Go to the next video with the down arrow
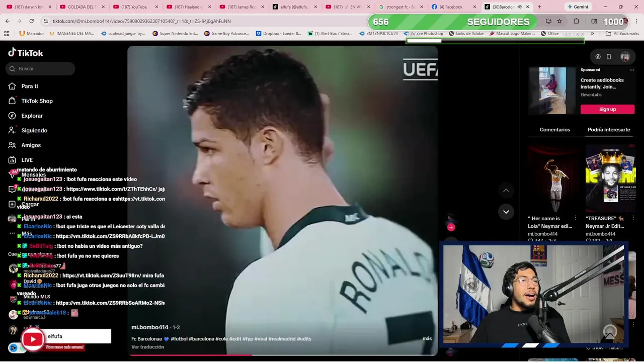Image resolution: width=644 pixels, height=362 pixels. click(506, 212)
